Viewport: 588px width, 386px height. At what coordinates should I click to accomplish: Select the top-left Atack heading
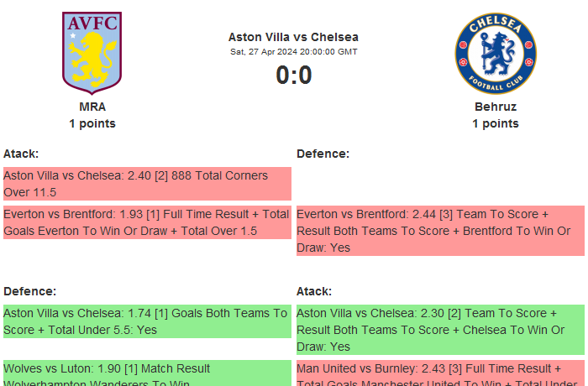pos(21,154)
